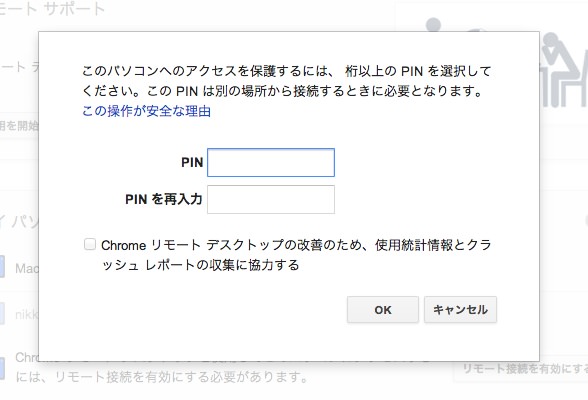Focus the PIN input field
This screenshot has width=588, height=400.
tap(271, 162)
